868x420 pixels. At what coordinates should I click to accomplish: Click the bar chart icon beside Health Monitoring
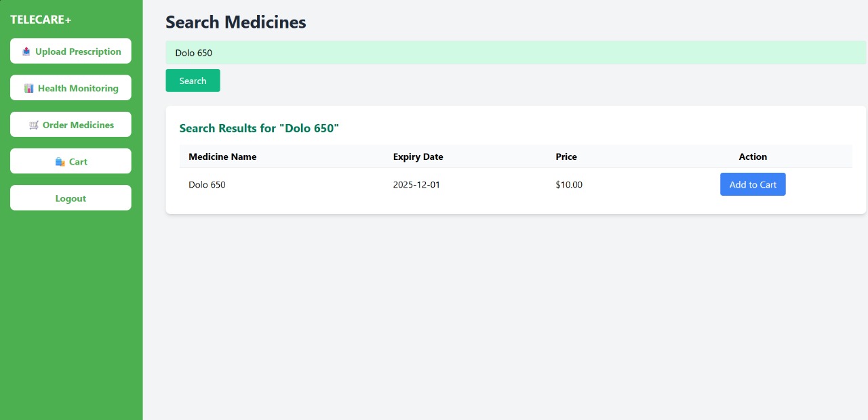tap(28, 88)
